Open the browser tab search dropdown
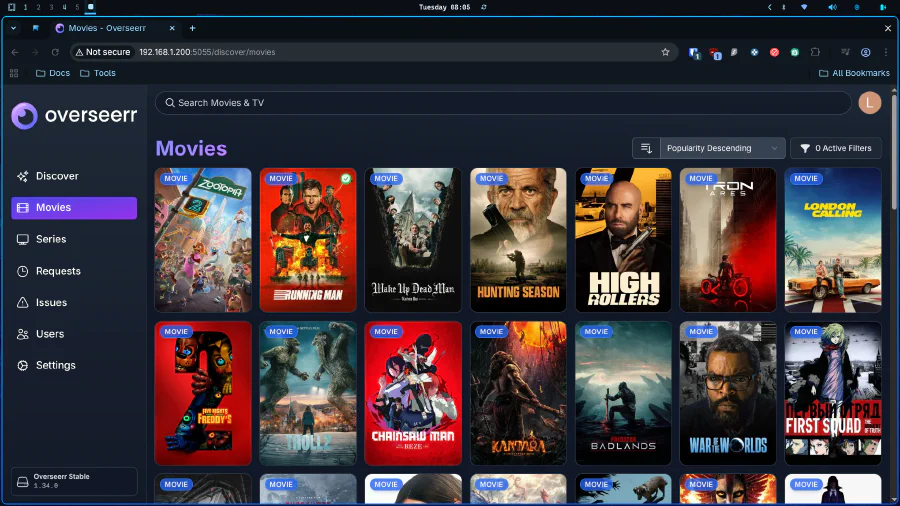 (x=12, y=28)
